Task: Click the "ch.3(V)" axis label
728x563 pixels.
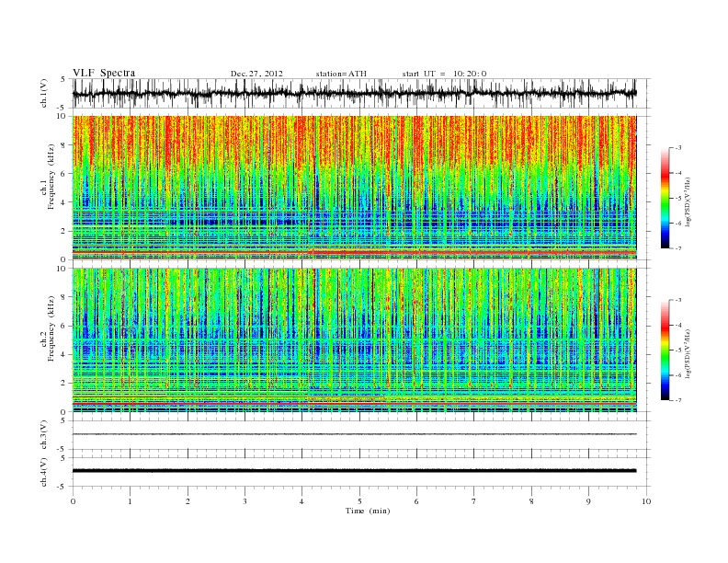Action: coord(44,435)
